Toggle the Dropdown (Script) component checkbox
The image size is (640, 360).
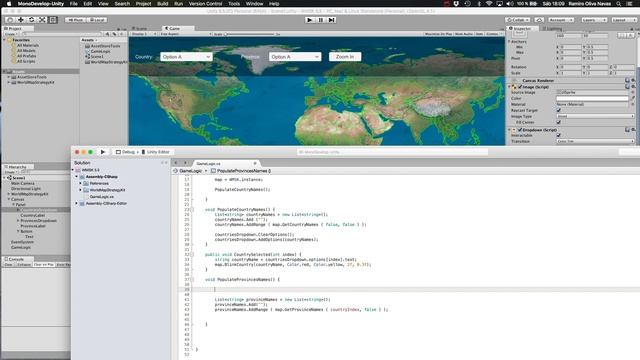point(520,129)
